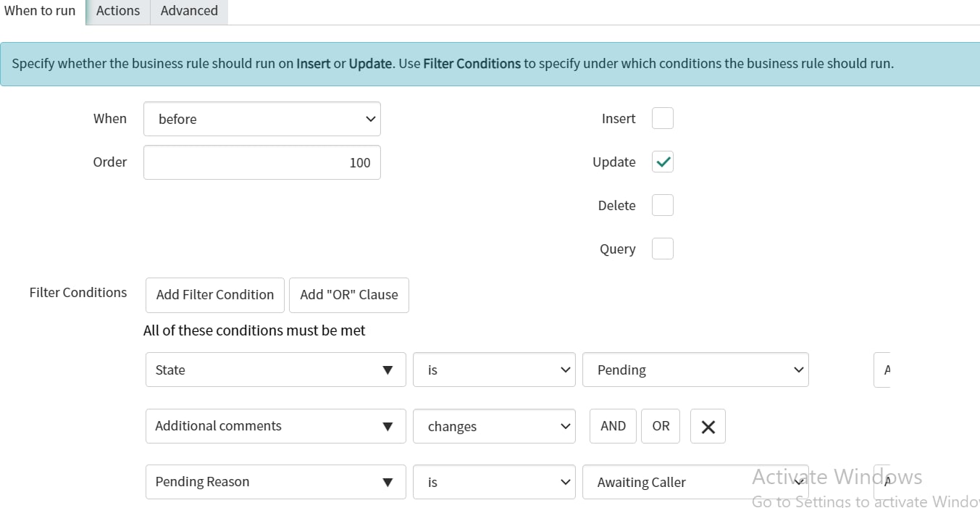
Task: Remove the Additional comments condition row
Action: coord(708,426)
